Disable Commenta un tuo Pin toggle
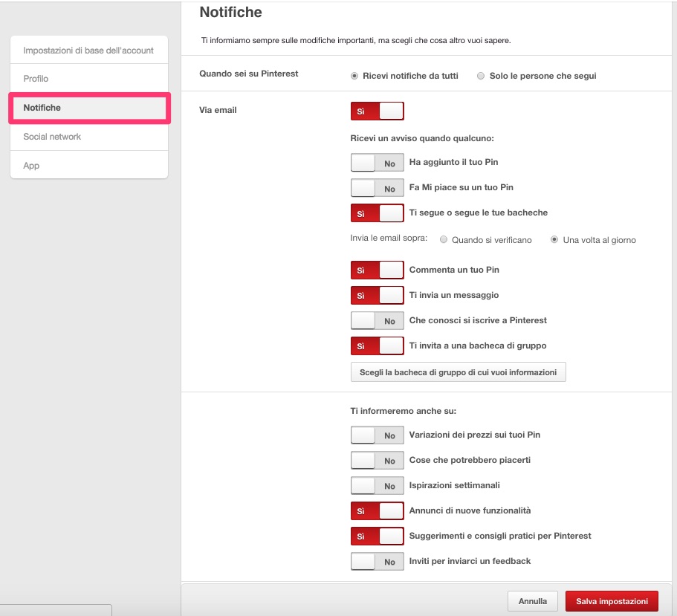 (377, 270)
